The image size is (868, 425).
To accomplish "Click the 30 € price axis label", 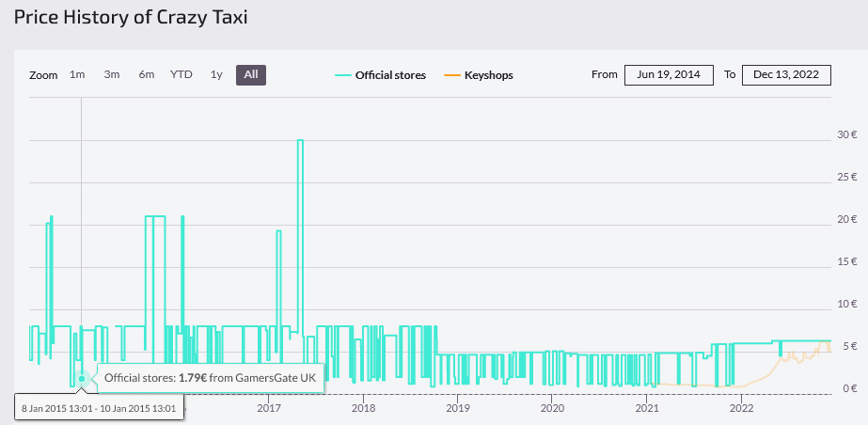I will coord(846,134).
